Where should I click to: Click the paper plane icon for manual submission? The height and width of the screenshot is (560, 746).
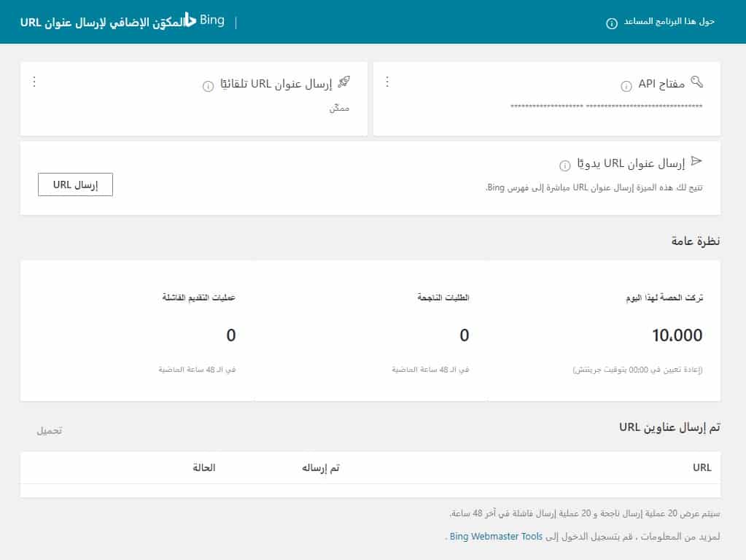(x=696, y=161)
